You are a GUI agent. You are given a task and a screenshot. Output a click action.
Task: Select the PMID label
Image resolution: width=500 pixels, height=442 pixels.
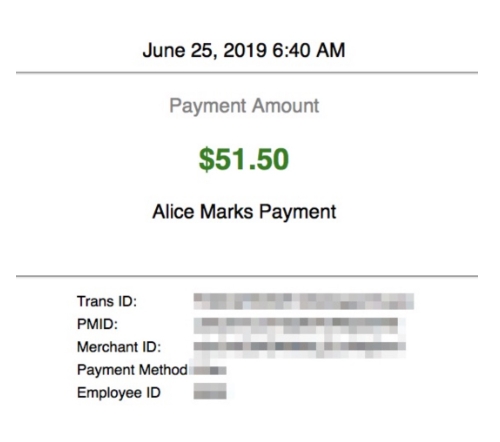pyautogui.click(x=97, y=324)
